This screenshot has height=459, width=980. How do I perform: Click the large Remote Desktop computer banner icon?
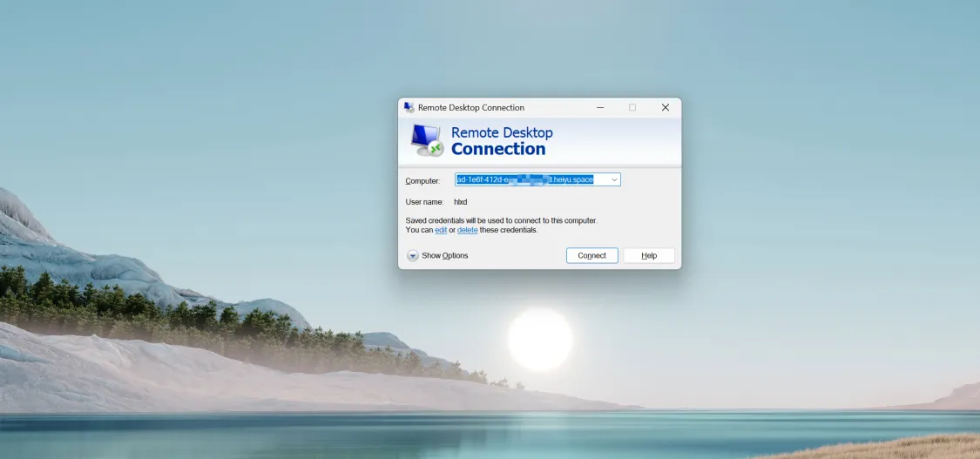tap(427, 140)
